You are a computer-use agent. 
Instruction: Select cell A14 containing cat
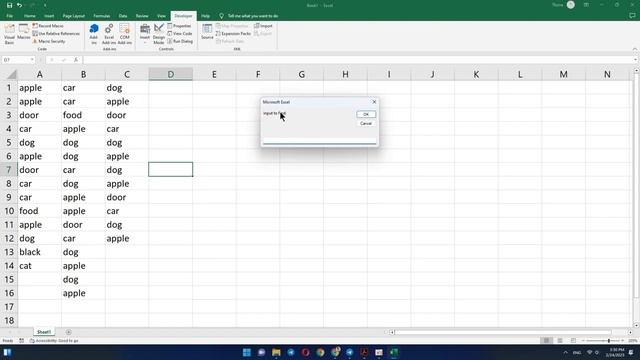click(40, 266)
